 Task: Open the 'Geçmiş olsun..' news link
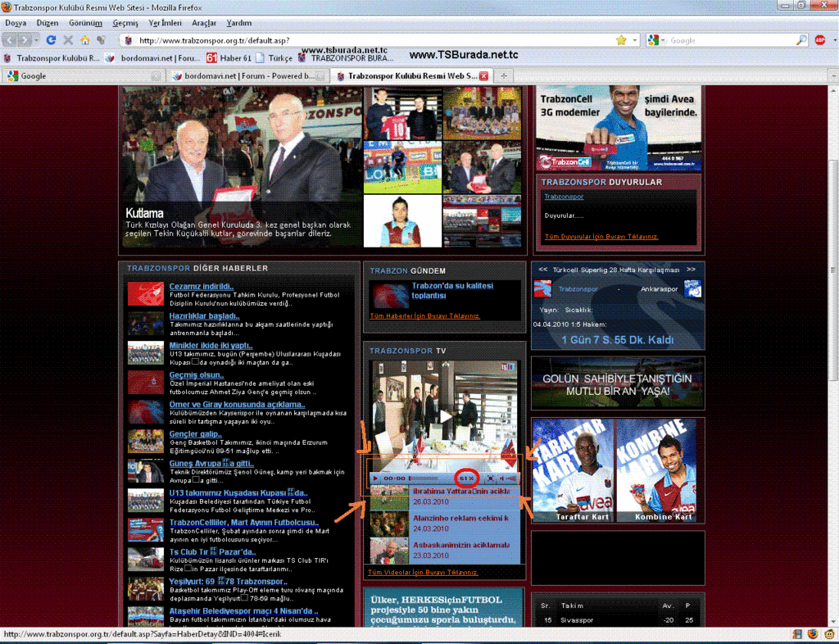[197, 375]
